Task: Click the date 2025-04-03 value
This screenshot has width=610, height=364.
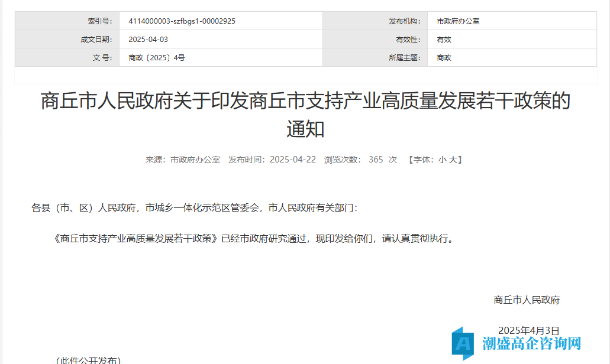Action: point(149,39)
